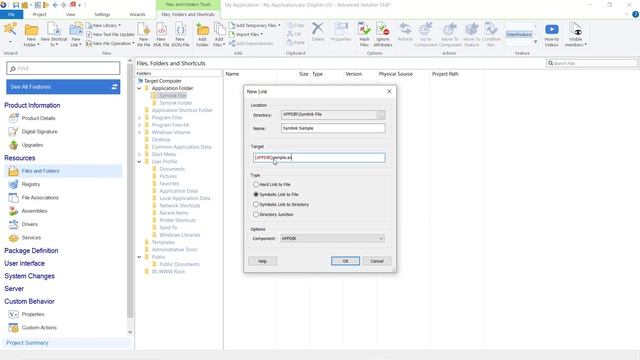Open Assemblies page
This screenshot has height=360, width=640.
34,211
